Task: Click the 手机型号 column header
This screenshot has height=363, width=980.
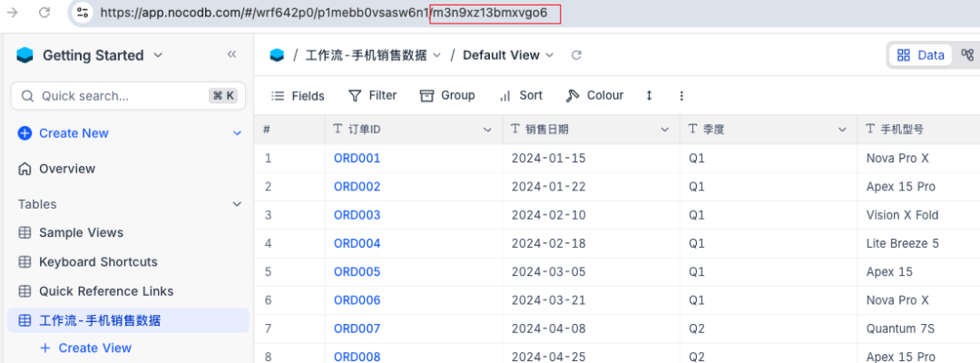Action: [x=918, y=130]
